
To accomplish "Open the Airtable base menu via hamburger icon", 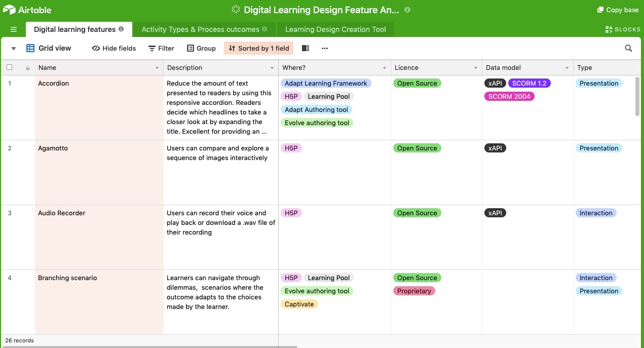I will coord(14,29).
